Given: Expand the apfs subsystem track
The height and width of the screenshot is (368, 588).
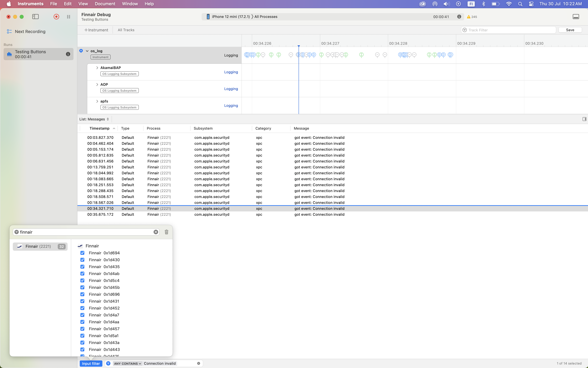Looking at the screenshot, I should point(97,101).
